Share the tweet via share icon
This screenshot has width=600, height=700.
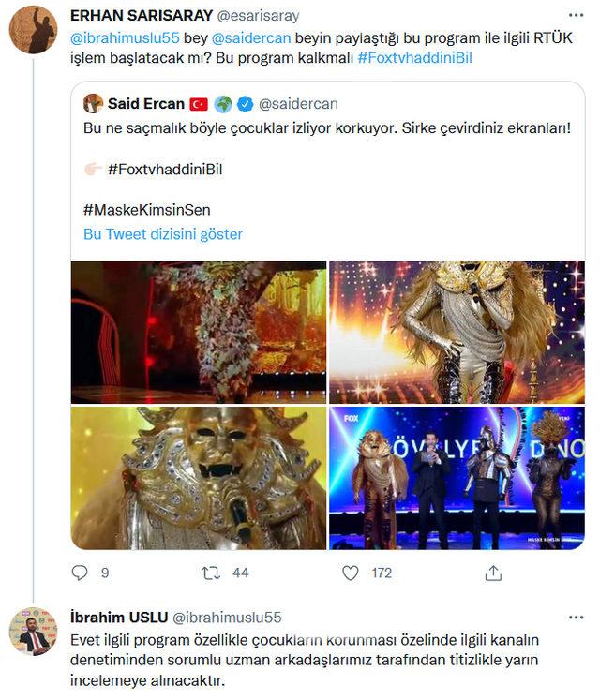492,573
